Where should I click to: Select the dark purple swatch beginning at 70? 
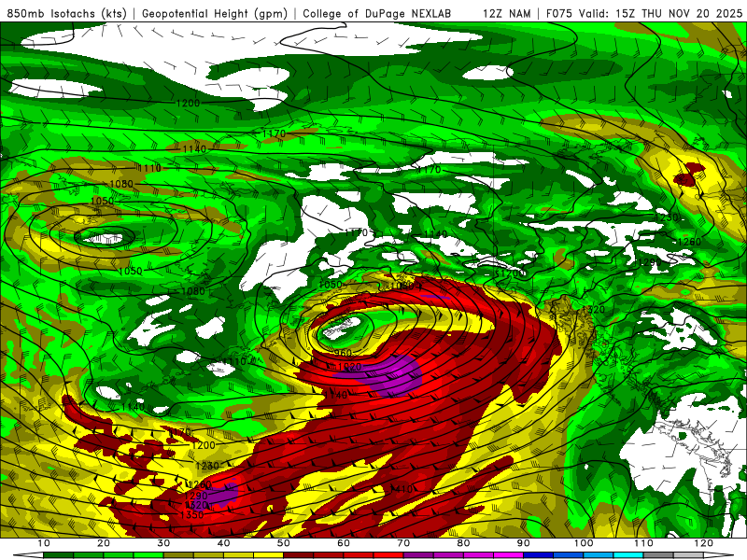click(x=418, y=555)
